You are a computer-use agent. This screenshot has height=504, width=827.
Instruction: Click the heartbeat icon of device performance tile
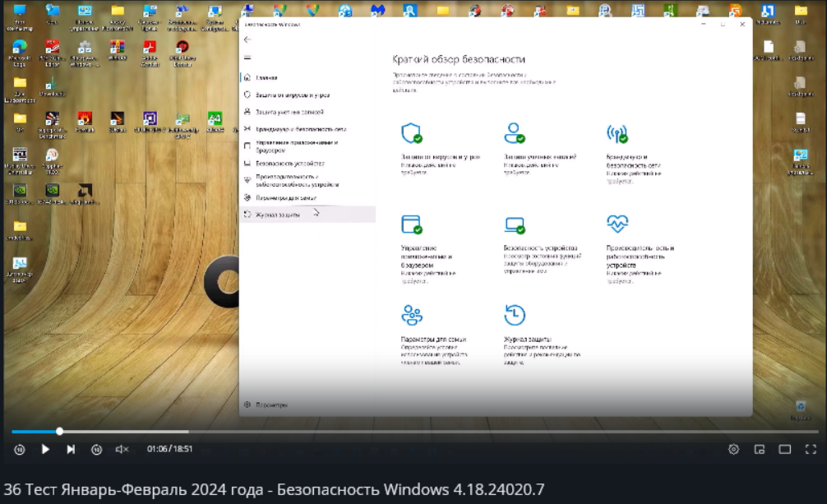617,224
